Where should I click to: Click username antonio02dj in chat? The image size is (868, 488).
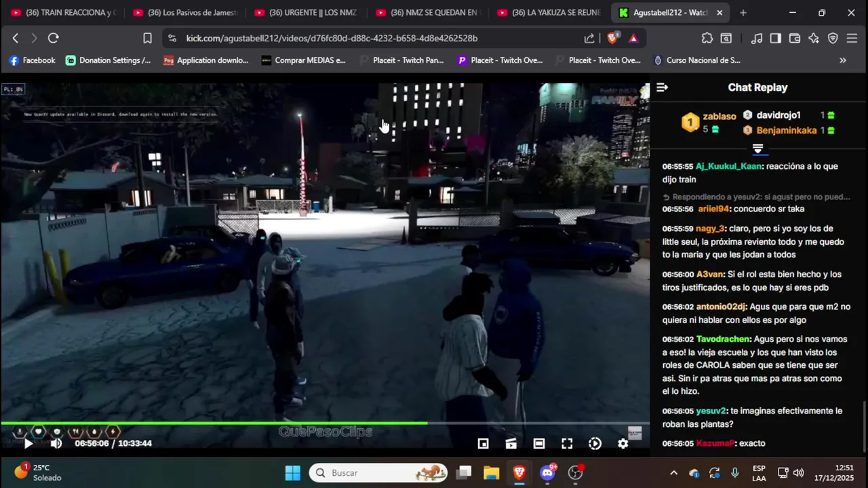tap(721, 306)
